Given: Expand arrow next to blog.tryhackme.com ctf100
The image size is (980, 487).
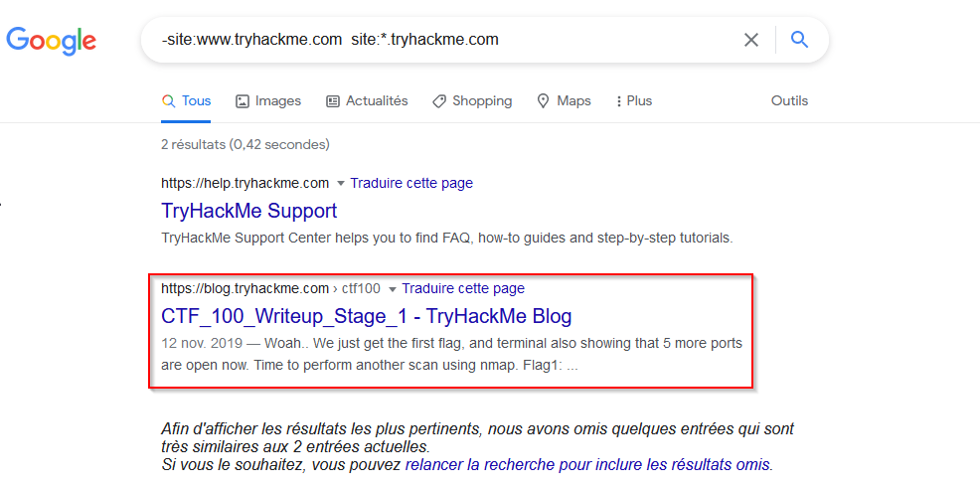Looking at the screenshot, I should pyautogui.click(x=393, y=289).
